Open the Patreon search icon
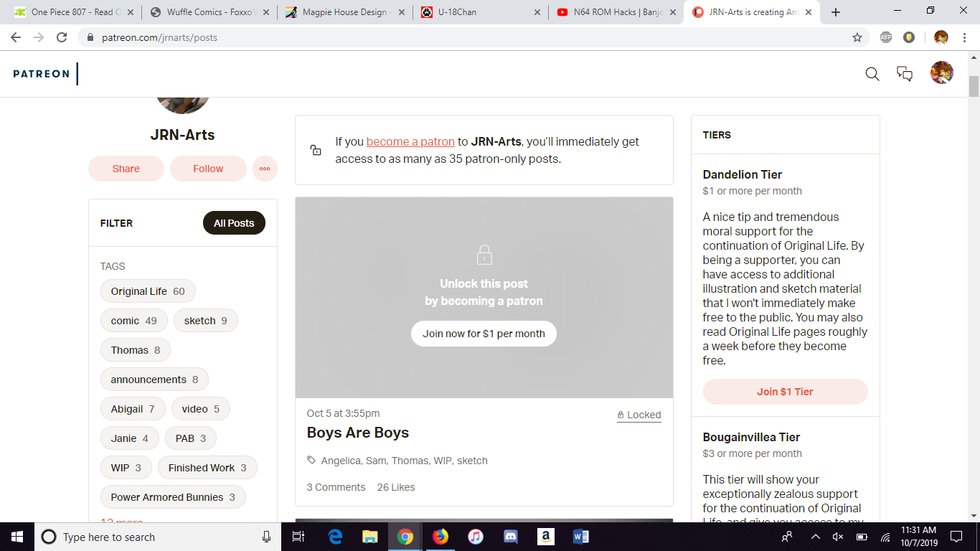Image resolution: width=980 pixels, height=551 pixels. 872,74
